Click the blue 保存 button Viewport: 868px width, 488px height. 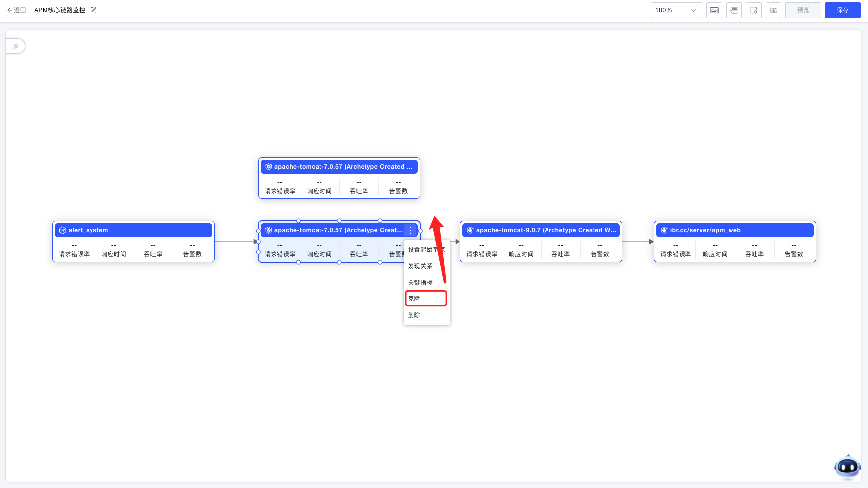842,10
